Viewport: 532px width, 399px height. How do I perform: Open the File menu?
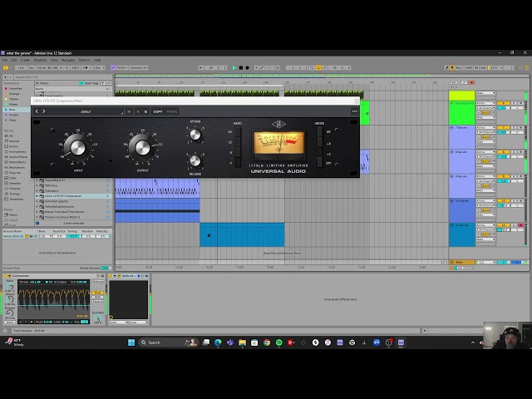coord(5,60)
